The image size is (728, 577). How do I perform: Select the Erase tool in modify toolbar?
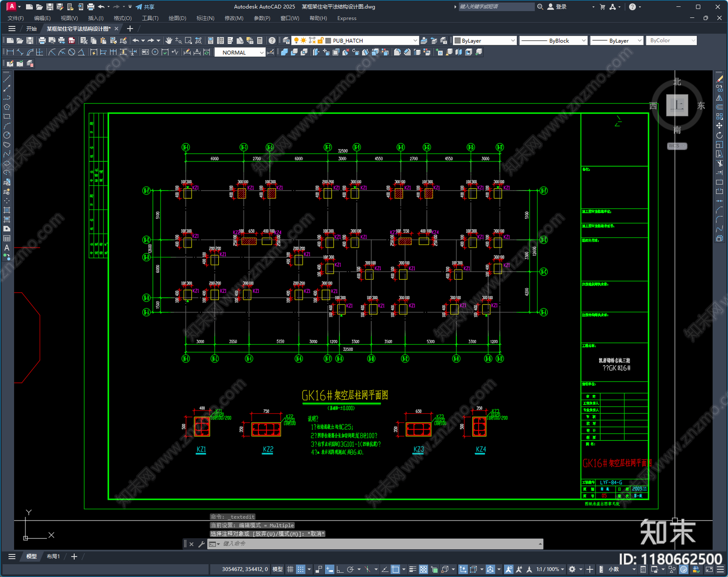pyautogui.click(x=719, y=79)
